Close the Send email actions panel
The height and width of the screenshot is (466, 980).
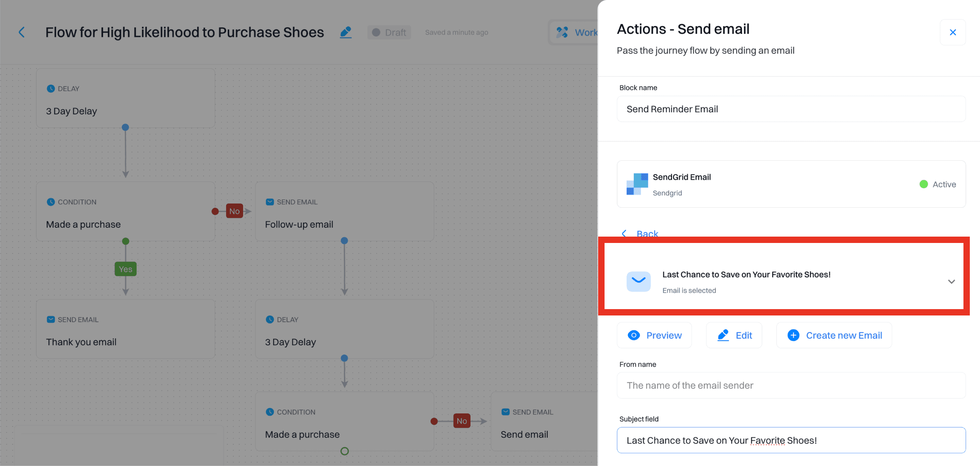tap(952, 32)
